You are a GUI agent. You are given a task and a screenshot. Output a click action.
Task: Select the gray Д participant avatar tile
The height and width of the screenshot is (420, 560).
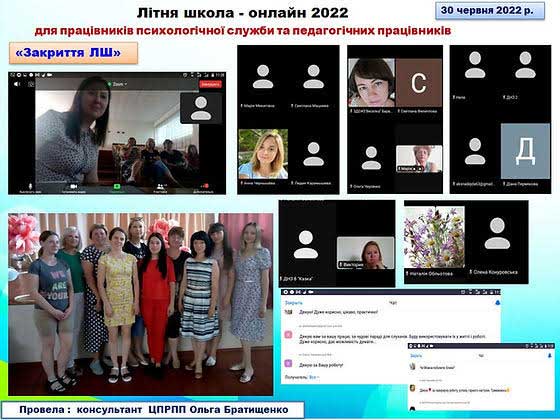click(525, 151)
